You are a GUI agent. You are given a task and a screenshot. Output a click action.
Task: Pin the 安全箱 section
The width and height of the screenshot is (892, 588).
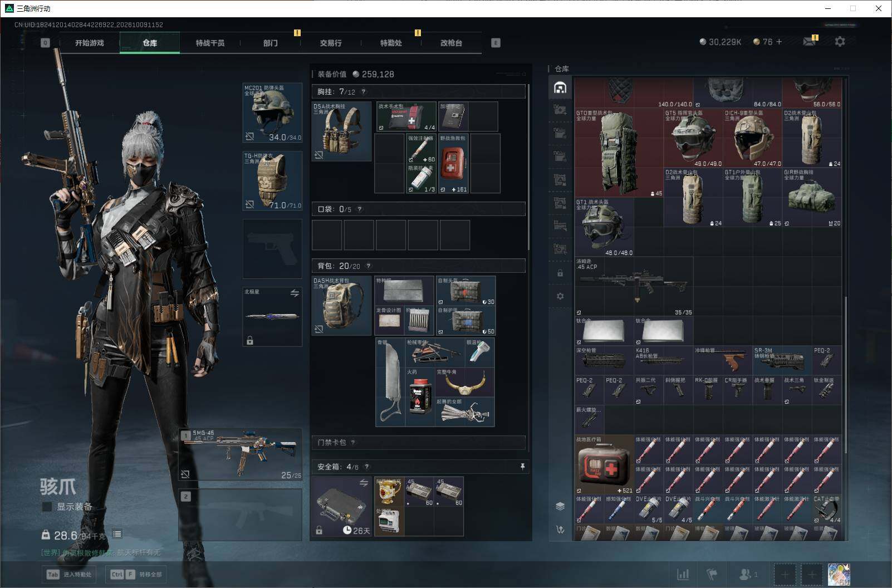[x=522, y=467]
